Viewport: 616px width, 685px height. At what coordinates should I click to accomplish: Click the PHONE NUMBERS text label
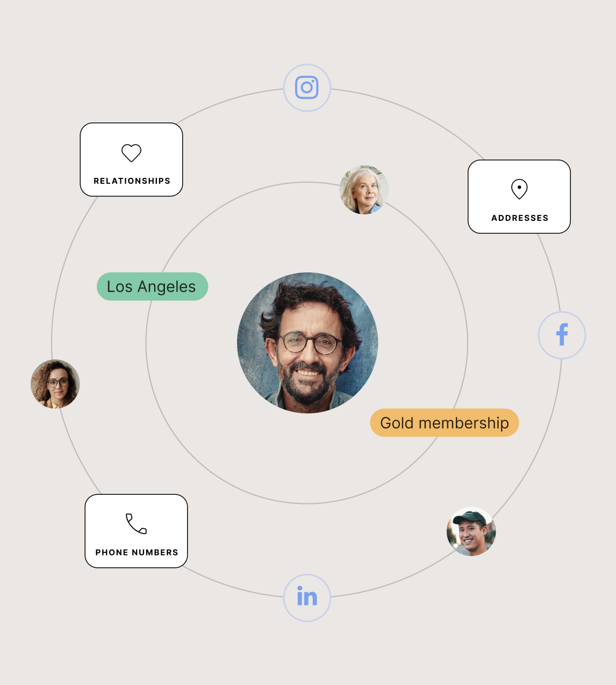pos(137,552)
